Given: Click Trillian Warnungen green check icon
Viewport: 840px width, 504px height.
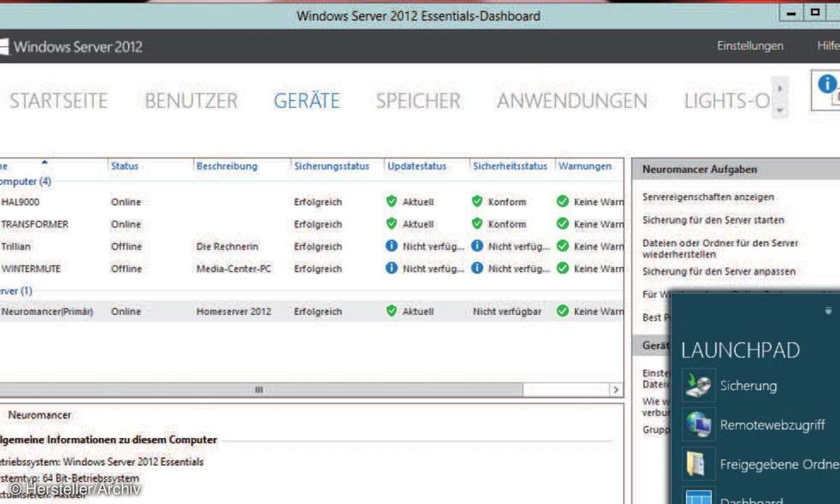Looking at the screenshot, I should [x=563, y=246].
